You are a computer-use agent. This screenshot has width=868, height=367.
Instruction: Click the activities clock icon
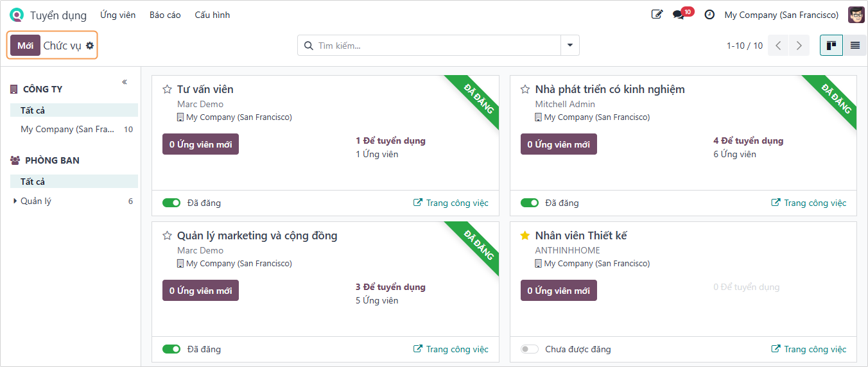click(x=709, y=14)
